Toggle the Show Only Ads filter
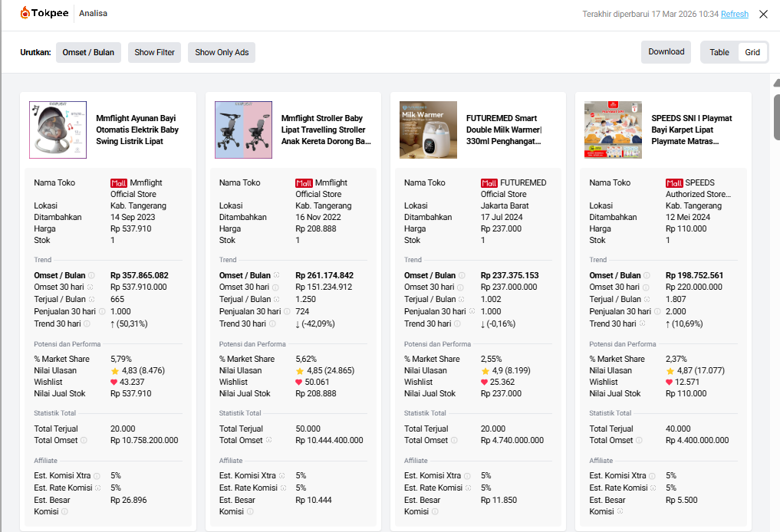The width and height of the screenshot is (780, 532). [x=222, y=52]
